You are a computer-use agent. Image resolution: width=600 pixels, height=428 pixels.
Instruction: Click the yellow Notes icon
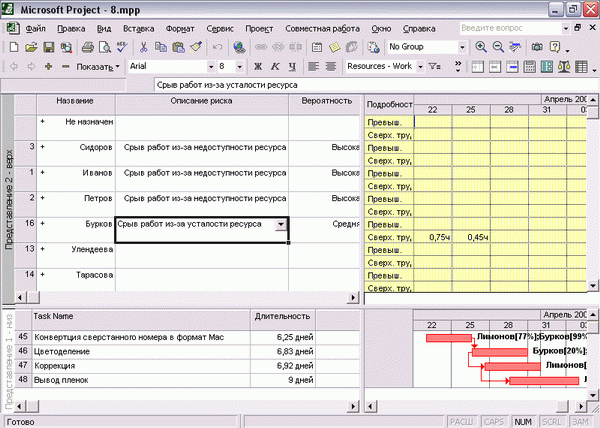coord(334,47)
